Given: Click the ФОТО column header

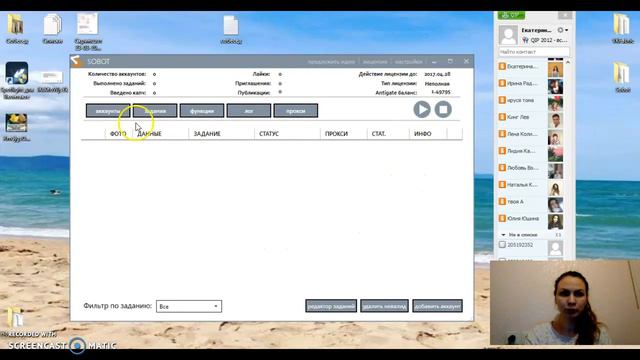Looking at the screenshot, I should point(118,133).
